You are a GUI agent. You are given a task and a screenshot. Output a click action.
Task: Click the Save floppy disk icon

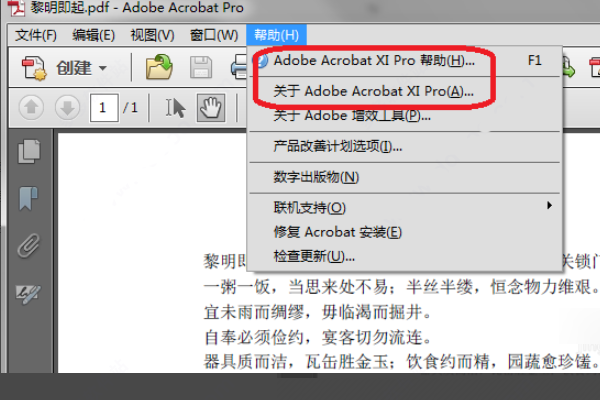(x=201, y=67)
